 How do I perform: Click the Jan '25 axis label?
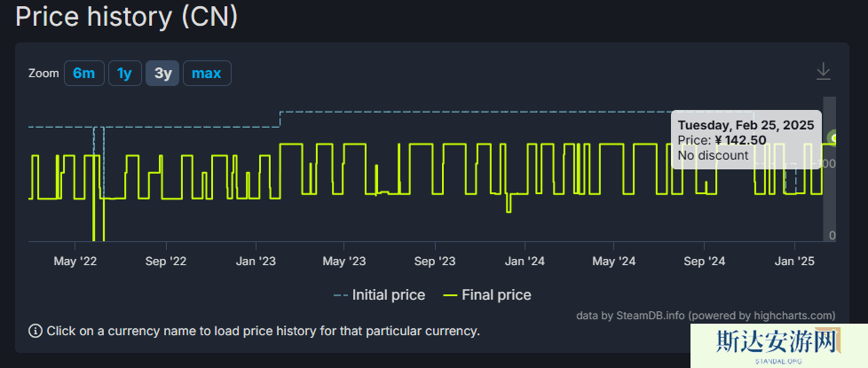tap(794, 261)
